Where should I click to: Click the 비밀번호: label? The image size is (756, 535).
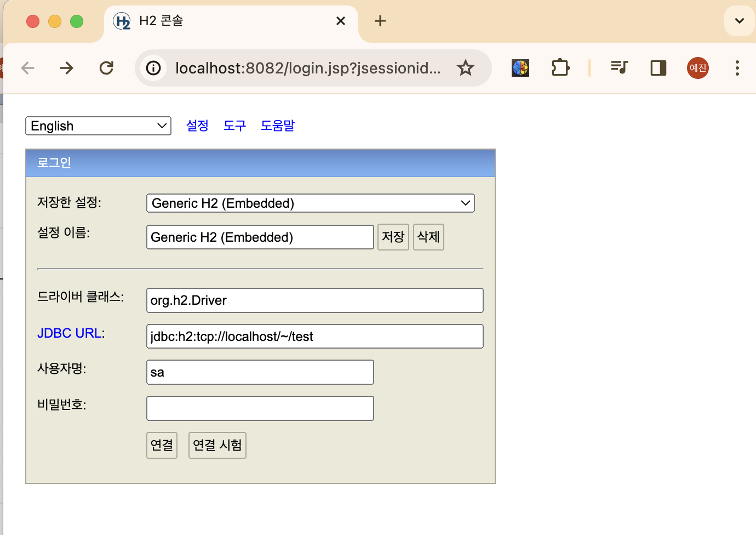coord(62,405)
